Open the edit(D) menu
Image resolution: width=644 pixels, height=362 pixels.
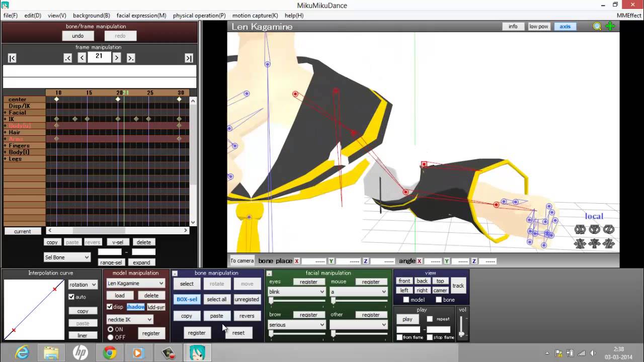point(33,16)
